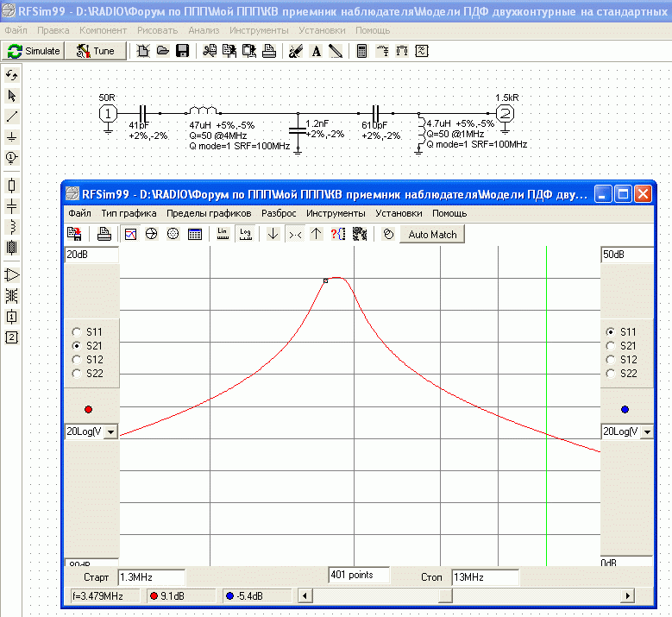
Task: Place an inductor from the sidebar
Action: [11, 227]
